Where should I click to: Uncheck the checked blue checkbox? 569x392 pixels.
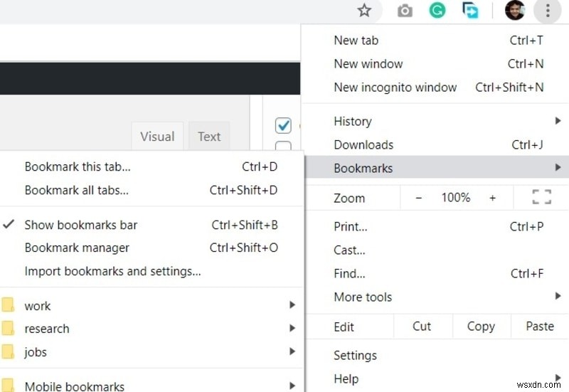pyautogui.click(x=283, y=126)
